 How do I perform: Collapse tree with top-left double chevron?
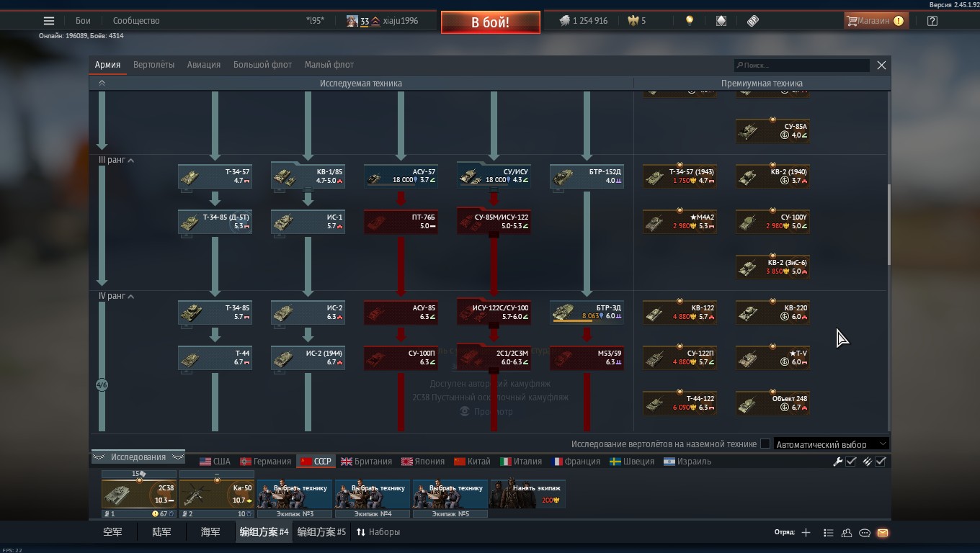(102, 84)
